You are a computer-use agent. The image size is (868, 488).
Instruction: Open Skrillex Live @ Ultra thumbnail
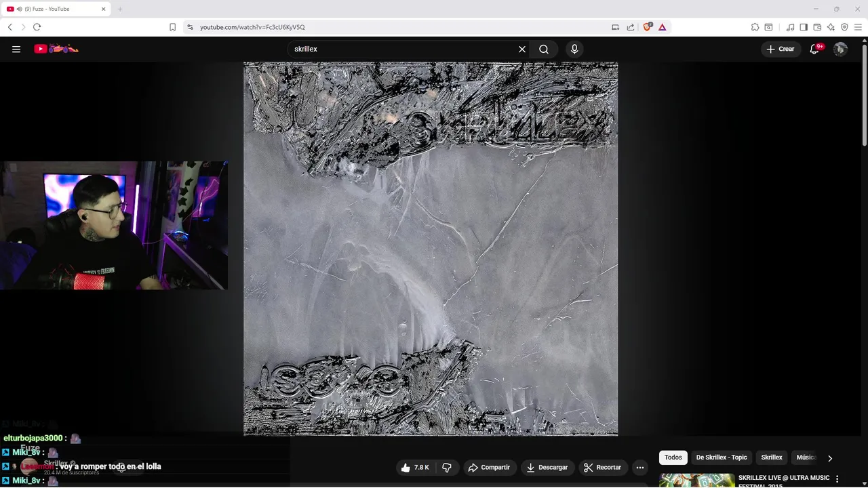point(697,481)
